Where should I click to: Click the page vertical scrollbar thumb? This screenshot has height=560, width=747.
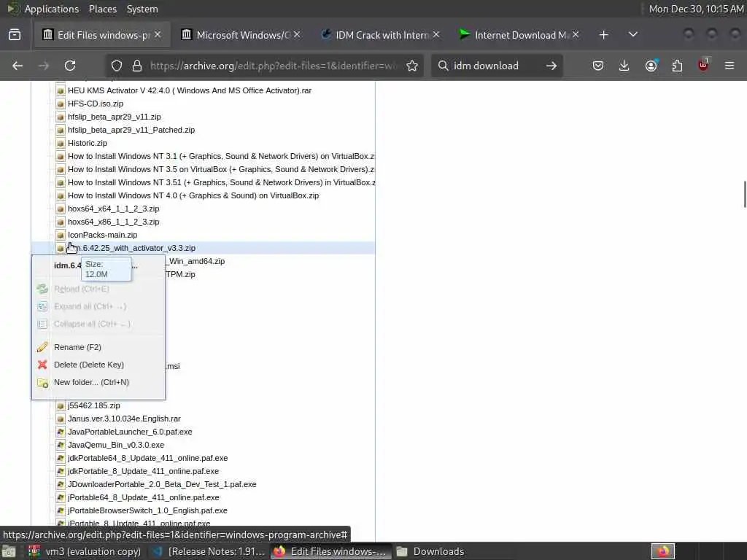[745, 194]
